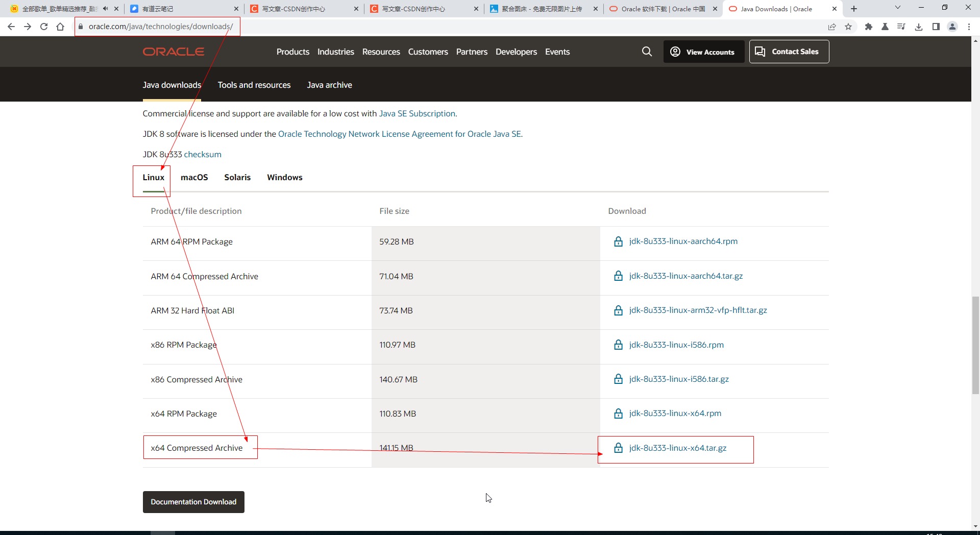Open the tab search dropdown chevron
This screenshot has width=980, height=535.
coord(898,8)
